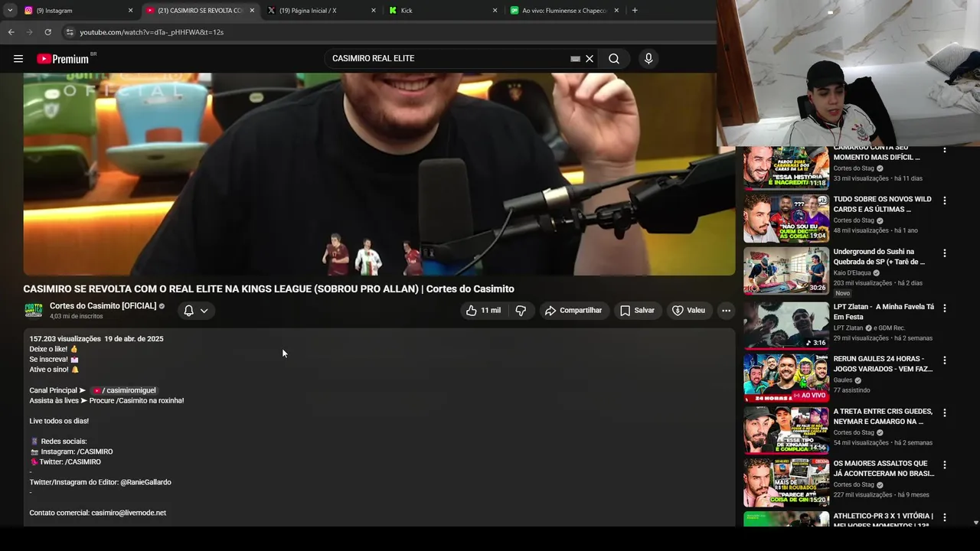This screenshot has width=980, height=551.
Task: Click the video player area
Action: (x=379, y=174)
